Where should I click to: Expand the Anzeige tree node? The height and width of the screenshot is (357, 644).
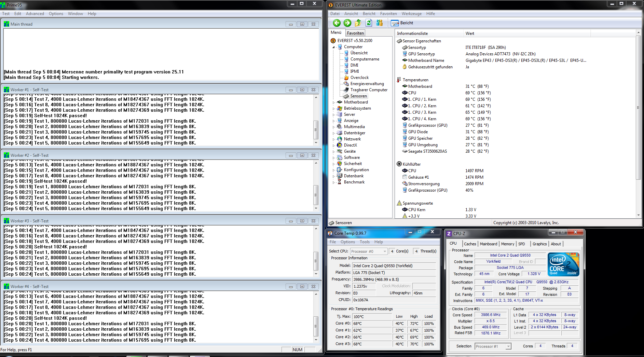334,121
